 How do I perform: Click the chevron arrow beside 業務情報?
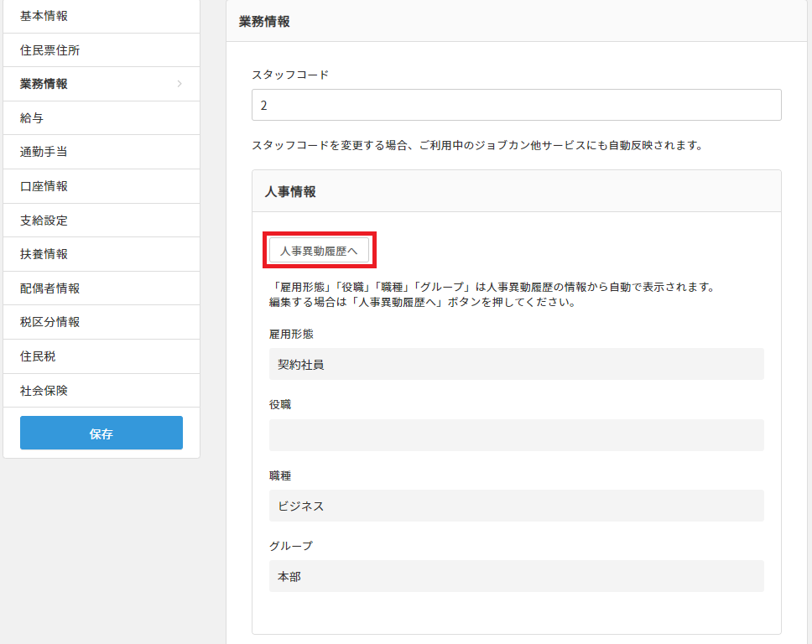click(x=180, y=84)
